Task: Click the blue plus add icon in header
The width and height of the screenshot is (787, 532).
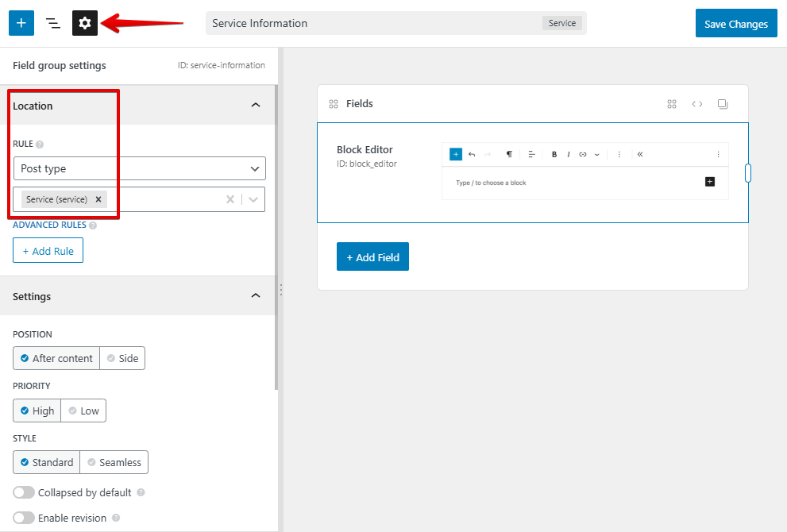Action: [x=21, y=23]
